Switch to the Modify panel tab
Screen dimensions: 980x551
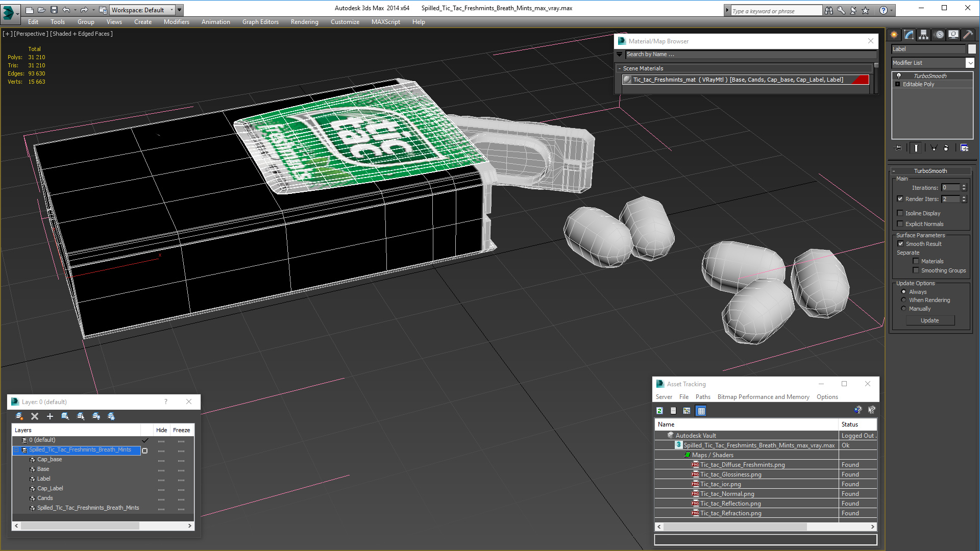tap(909, 35)
